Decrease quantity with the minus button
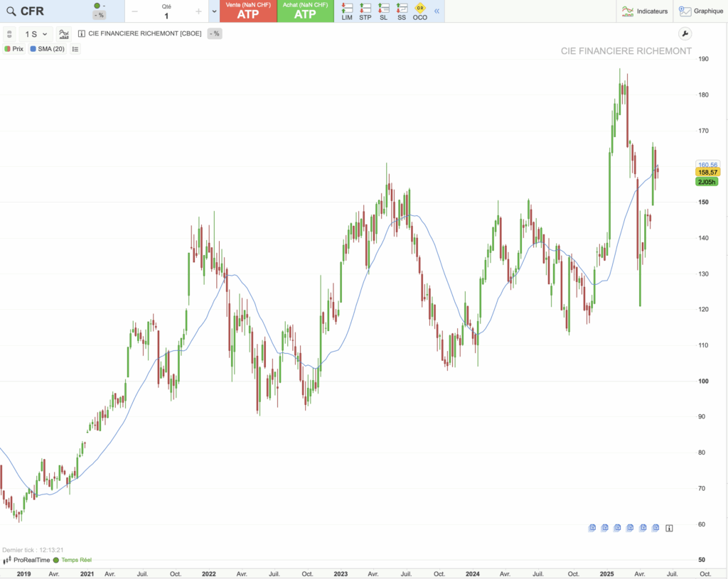This screenshot has width=728, height=579. 134,11
